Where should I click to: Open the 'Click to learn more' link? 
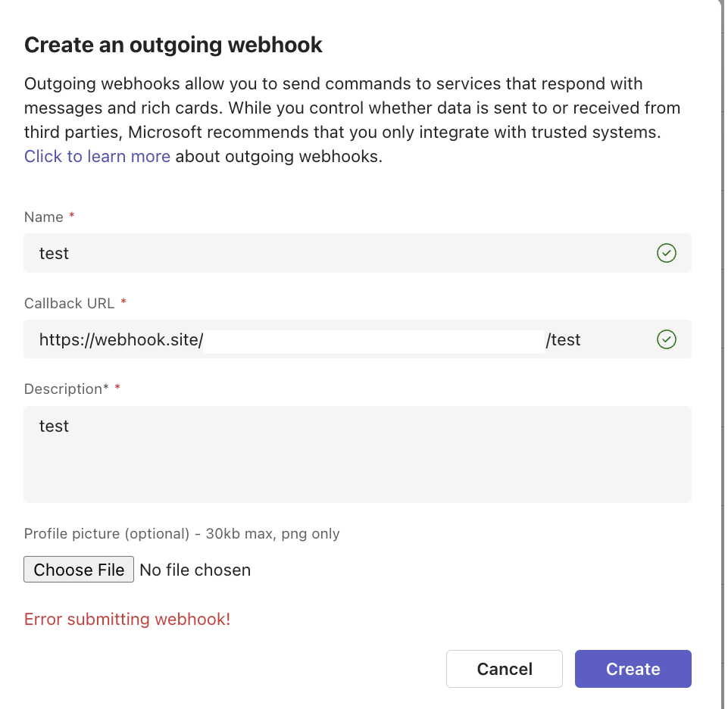point(97,157)
